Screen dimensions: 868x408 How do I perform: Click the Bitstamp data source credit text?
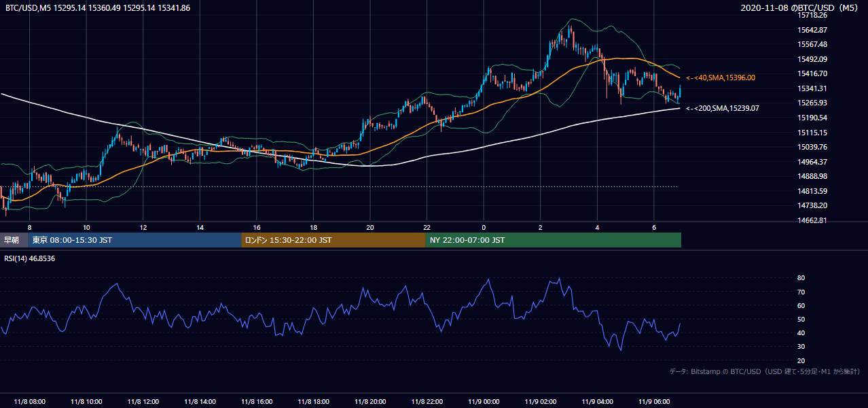click(765, 371)
